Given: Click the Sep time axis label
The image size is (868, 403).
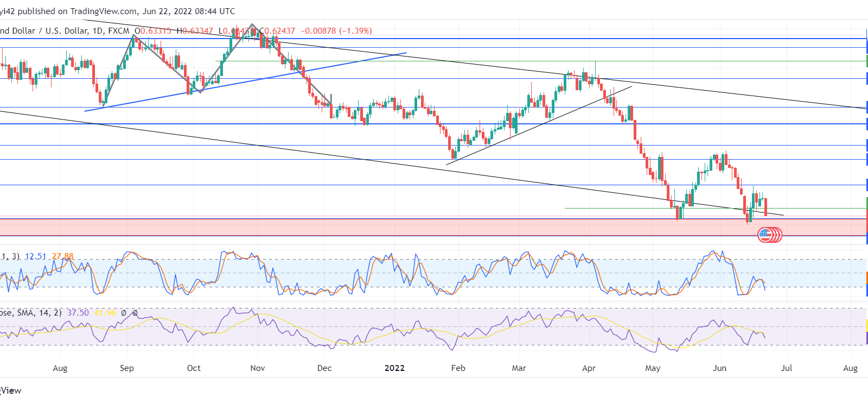Looking at the screenshot, I should 126,368.
